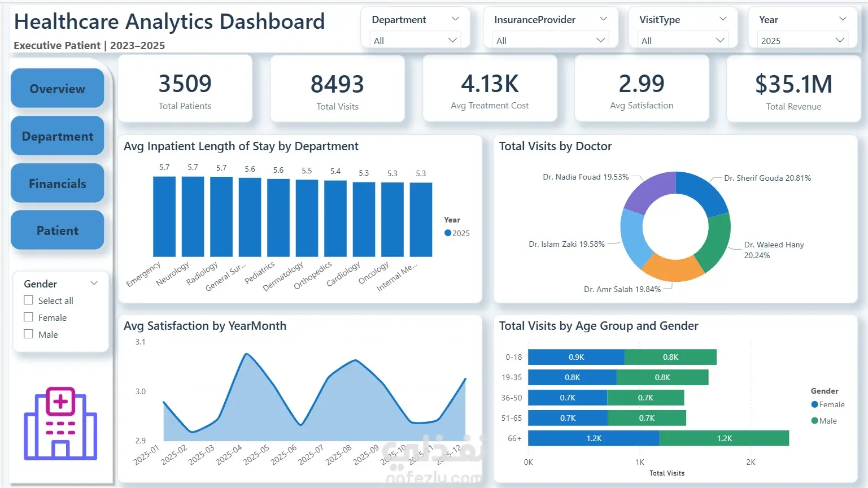This screenshot has height=488, width=868.
Task: Select Dr. Sherif Gouda donut slice
Action: [703, 192]
